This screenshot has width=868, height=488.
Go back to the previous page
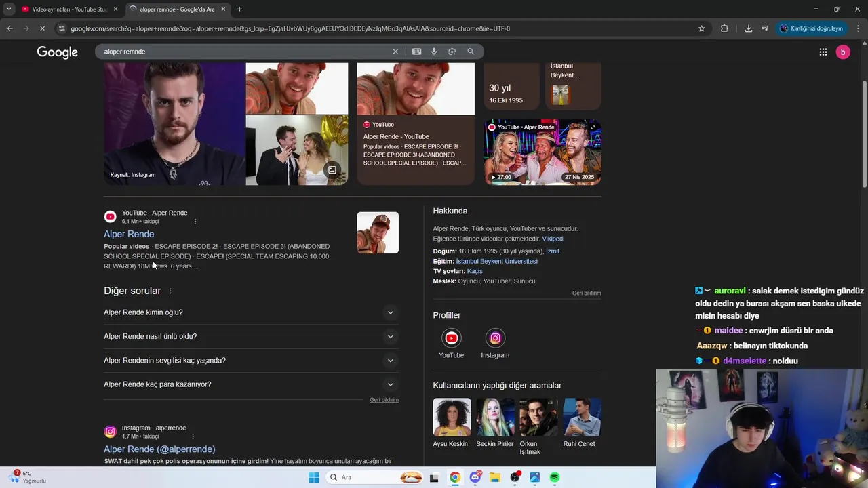(x=9, y=28)
